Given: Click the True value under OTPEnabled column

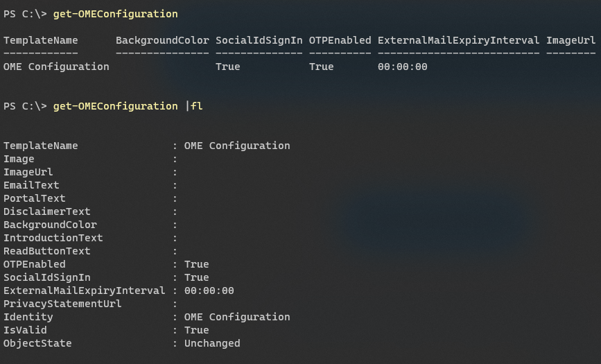Looking at the screenshot, I should click(x=321, y=67).
